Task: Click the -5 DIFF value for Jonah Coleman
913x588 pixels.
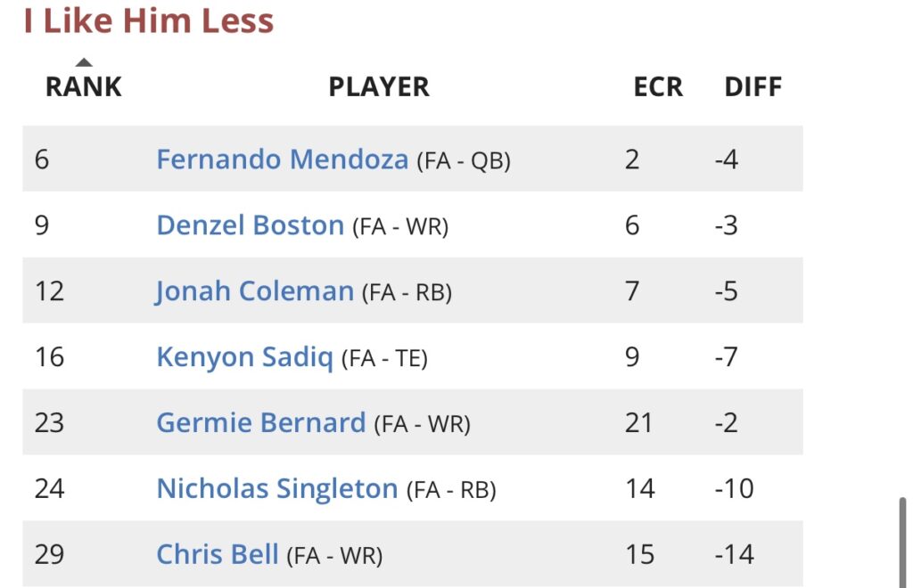Action: tap(726, 291)
